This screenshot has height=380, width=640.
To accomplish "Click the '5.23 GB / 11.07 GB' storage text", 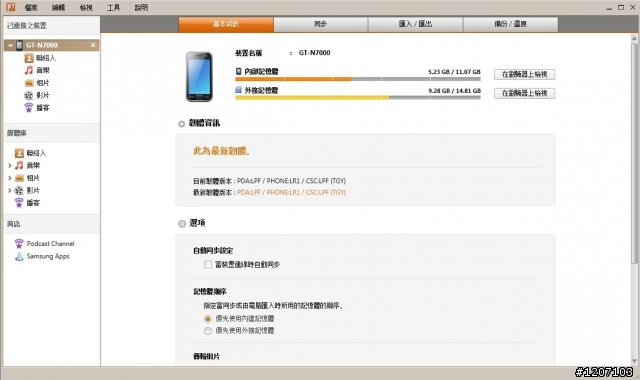I will pos(454,72).
